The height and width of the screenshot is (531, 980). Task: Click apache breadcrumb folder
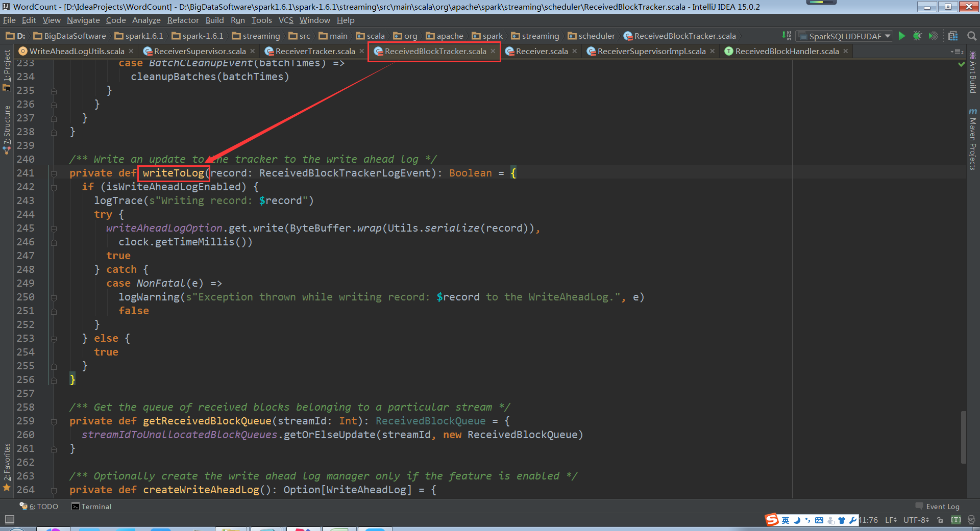point(445,36)
